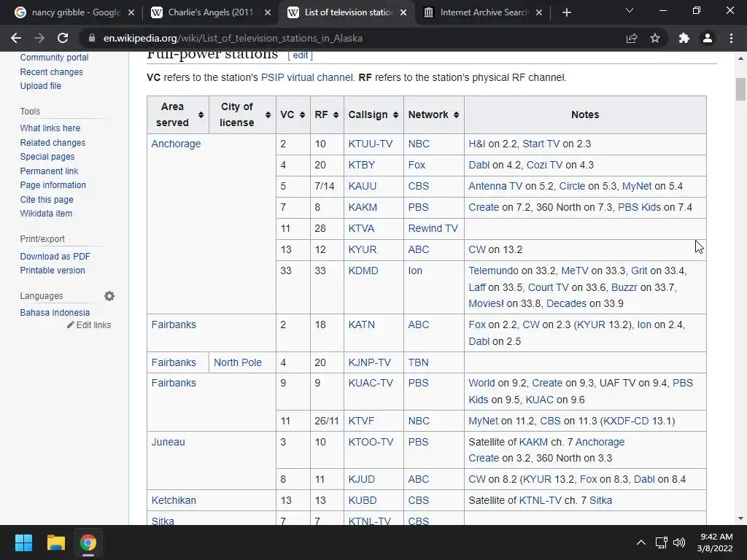Open a new browser tab
Image resolution: width=747 pixels, height=560 pixels.
click(566, 12)
